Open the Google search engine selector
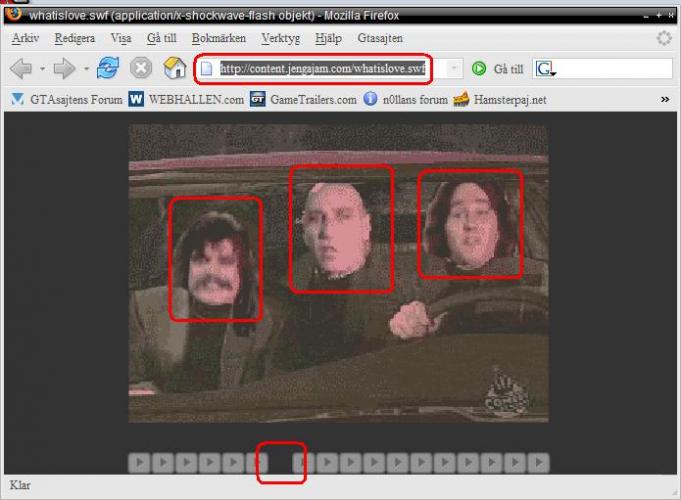The height and width of the screenshot is (500, 681). point(546,69)
